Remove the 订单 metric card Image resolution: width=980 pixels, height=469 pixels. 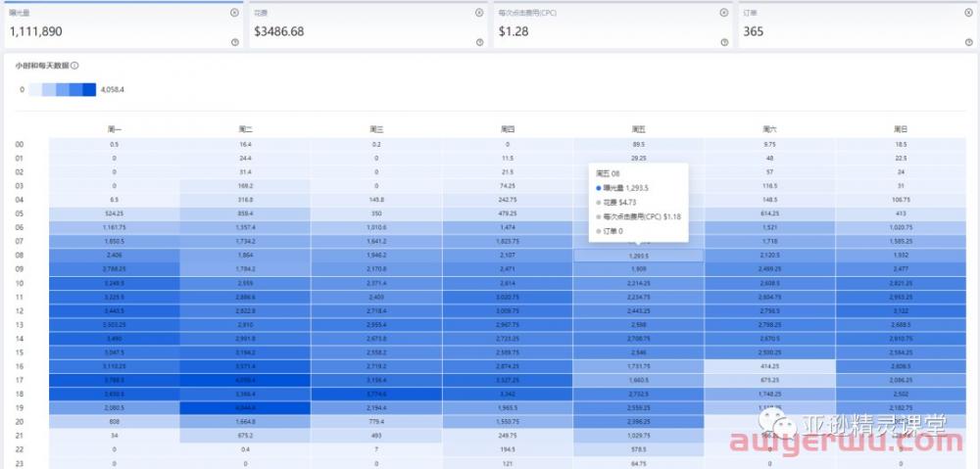click(x=969, y=13)
